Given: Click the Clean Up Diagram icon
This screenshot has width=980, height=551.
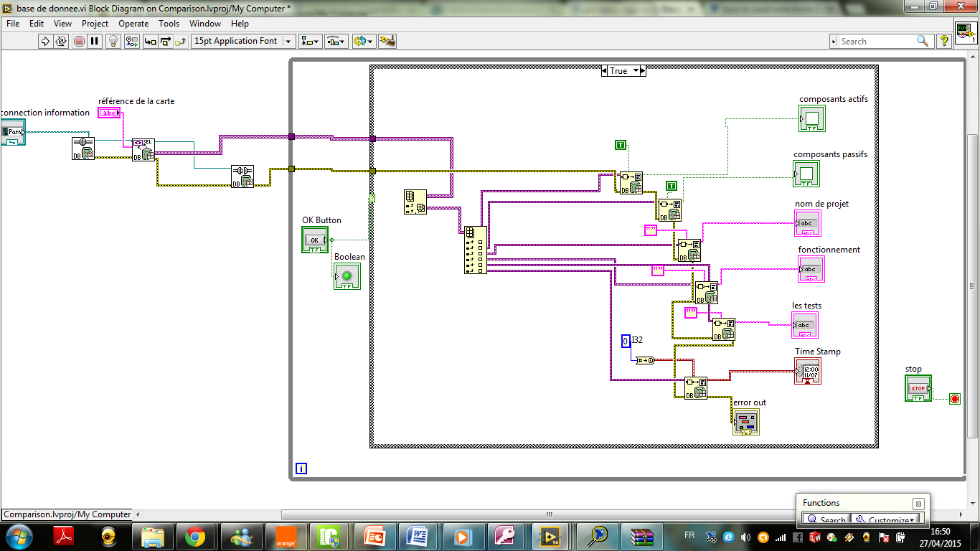Looking at the screenshot, I should tap(387, 42).
